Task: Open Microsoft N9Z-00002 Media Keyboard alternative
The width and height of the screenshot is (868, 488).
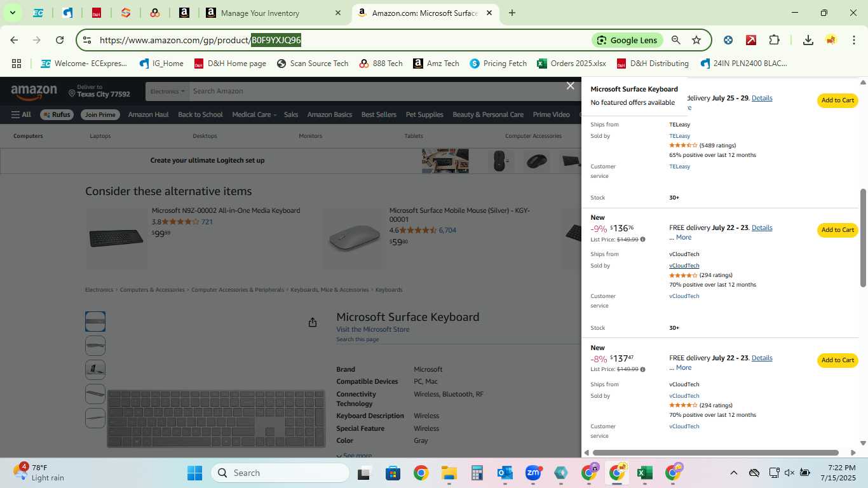Action: coord(226,210)
